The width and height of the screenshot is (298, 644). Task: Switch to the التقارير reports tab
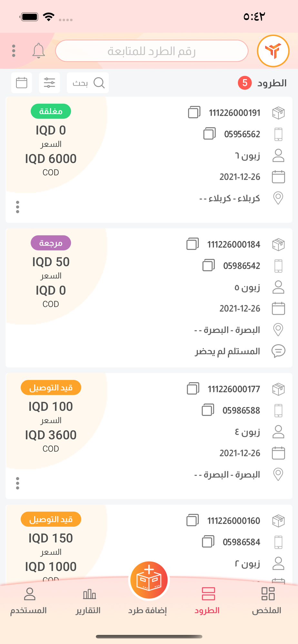tap(88, 601)
